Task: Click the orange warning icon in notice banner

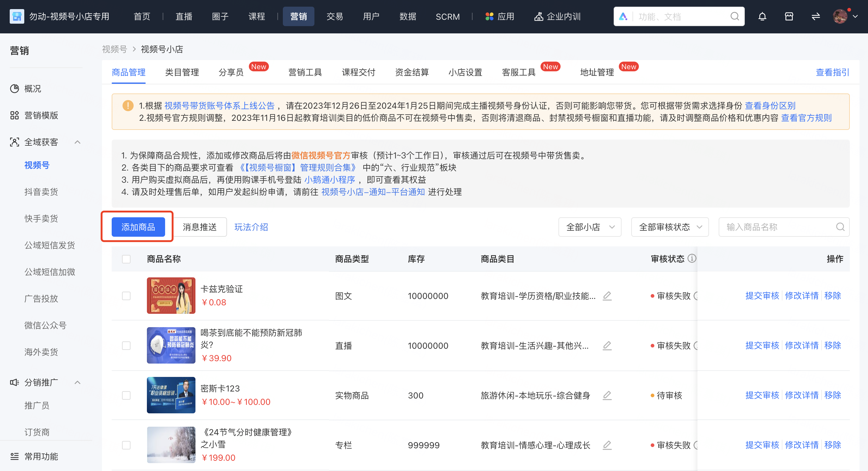Action: (x=128, y=105)
